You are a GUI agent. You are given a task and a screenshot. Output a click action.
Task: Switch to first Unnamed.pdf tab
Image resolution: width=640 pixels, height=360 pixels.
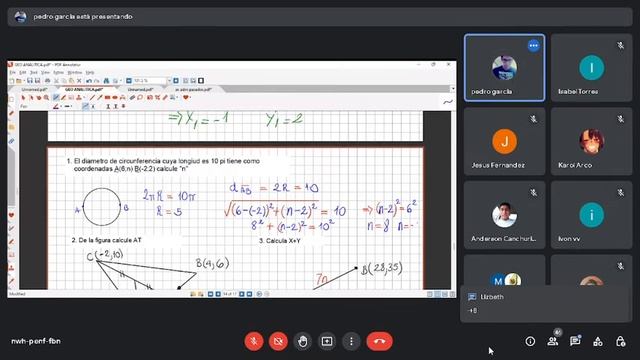34,89
